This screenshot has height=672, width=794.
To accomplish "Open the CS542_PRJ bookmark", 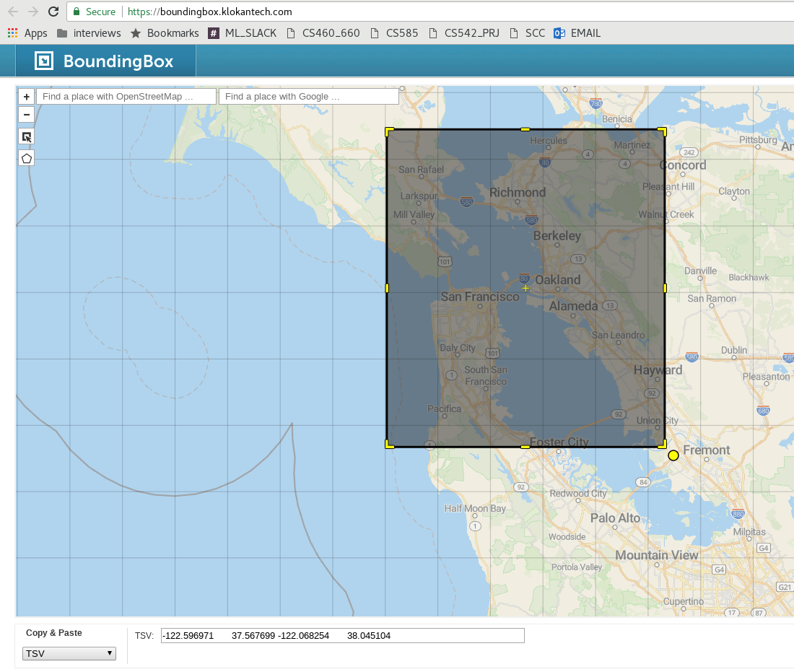I will (x=464, y=33).
